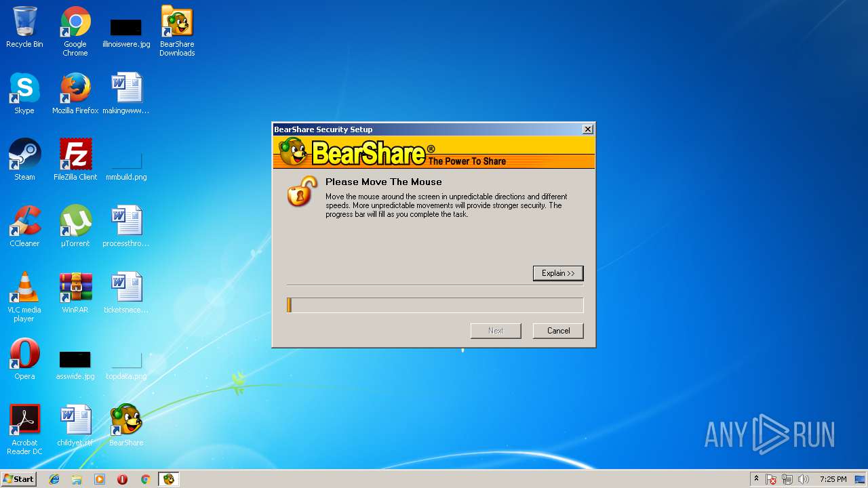Open Opera from the taskbar
868x488 pixels.
pos(123,479)
